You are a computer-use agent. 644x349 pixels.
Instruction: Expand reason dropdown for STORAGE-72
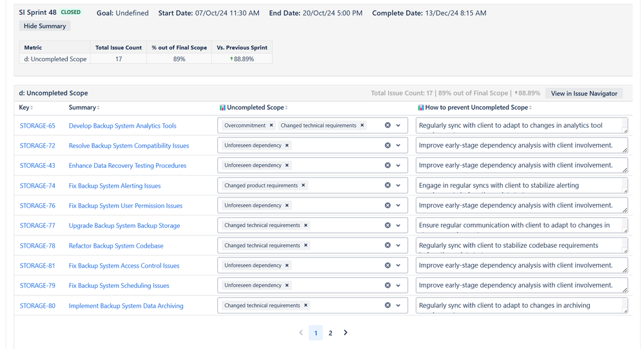(x=398, y=145)
